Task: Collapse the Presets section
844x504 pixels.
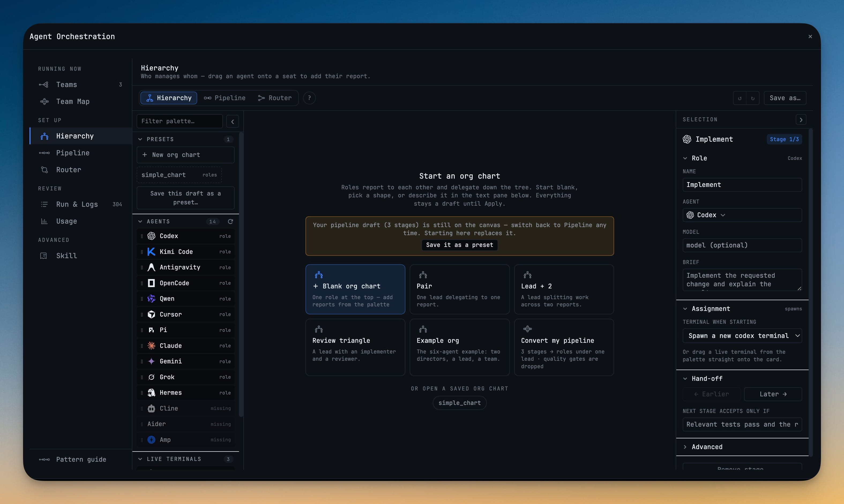Action: click(x=140, y=139)
